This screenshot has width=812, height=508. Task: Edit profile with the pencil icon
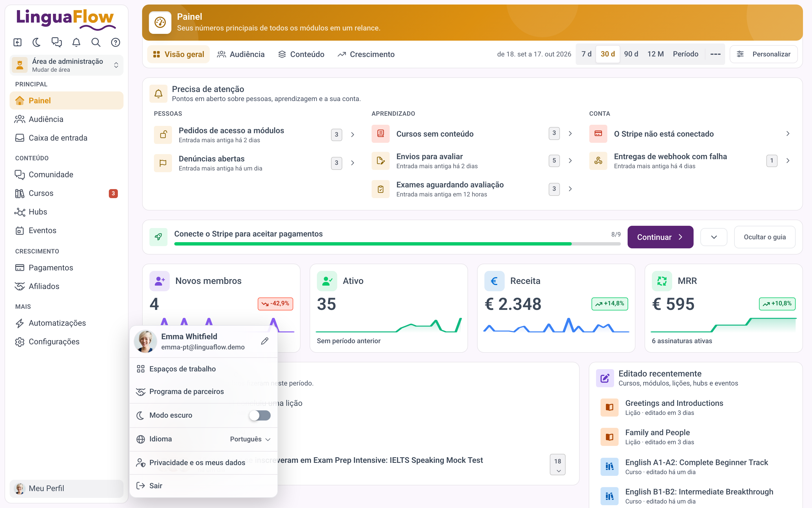click(x=265, y=341)
